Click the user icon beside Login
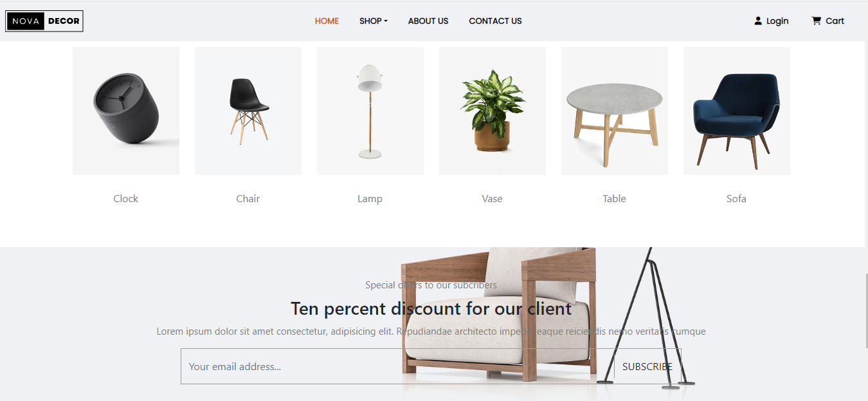 [758, 21]
